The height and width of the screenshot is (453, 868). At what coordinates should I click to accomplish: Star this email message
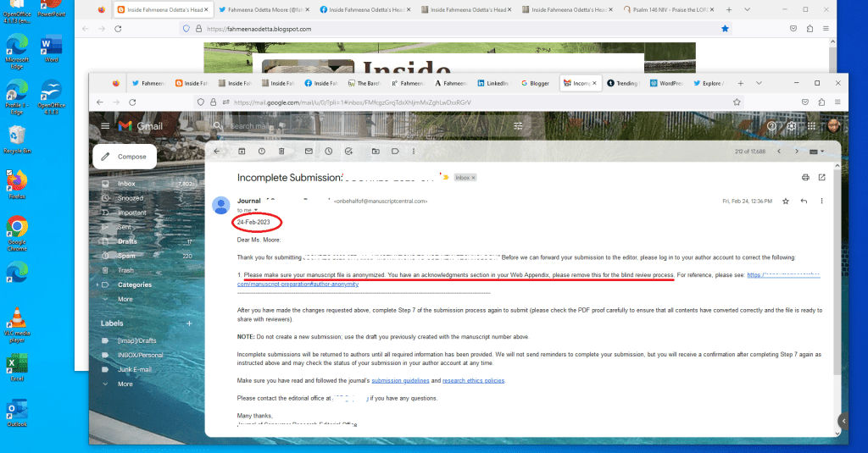click(786, 202)
